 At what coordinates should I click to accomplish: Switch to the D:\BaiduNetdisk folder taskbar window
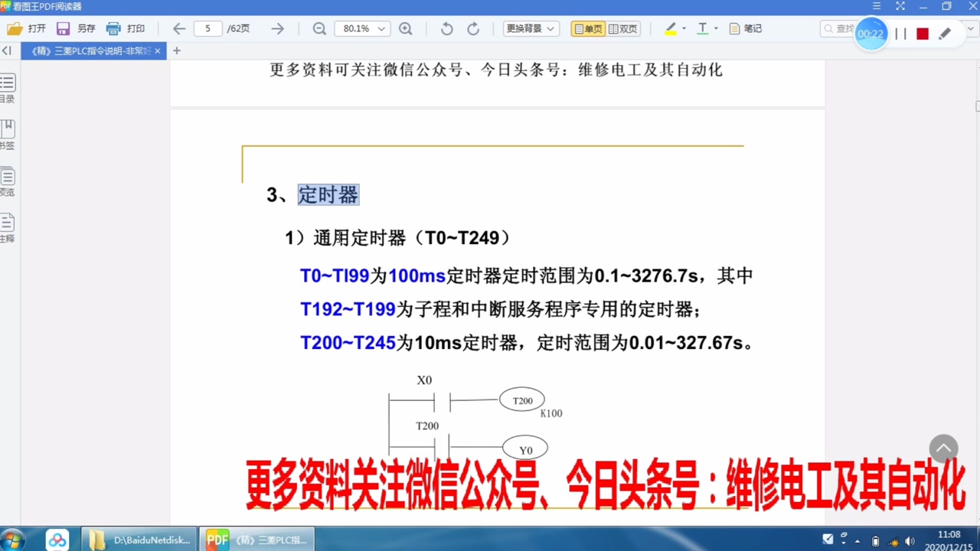139,540
